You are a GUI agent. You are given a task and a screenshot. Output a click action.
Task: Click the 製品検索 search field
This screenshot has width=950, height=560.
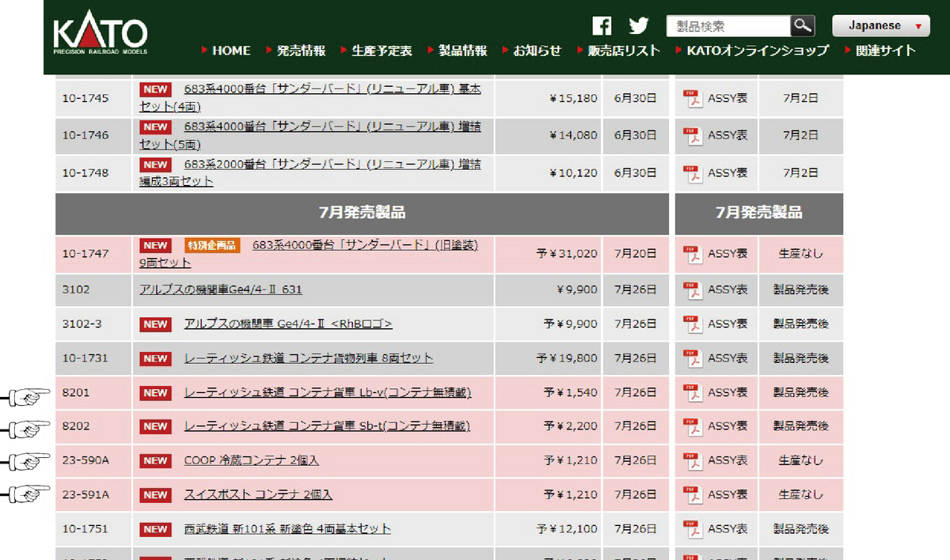coord(728,26)
